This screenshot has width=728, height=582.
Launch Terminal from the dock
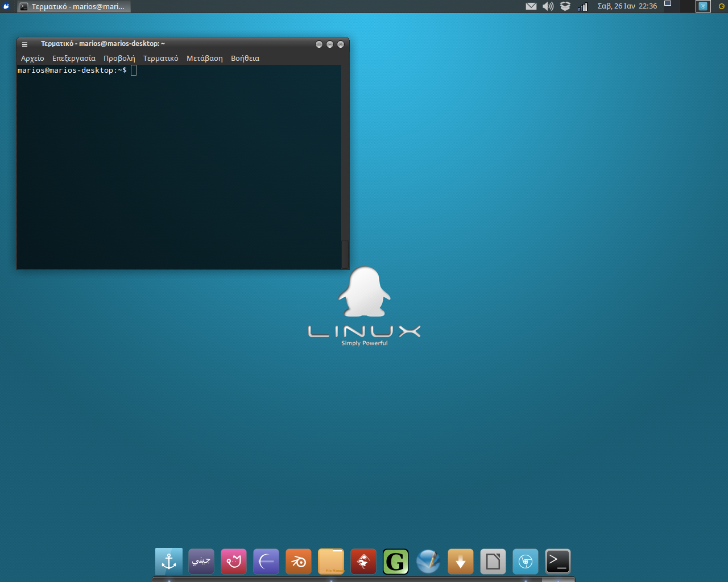point(558,562)
